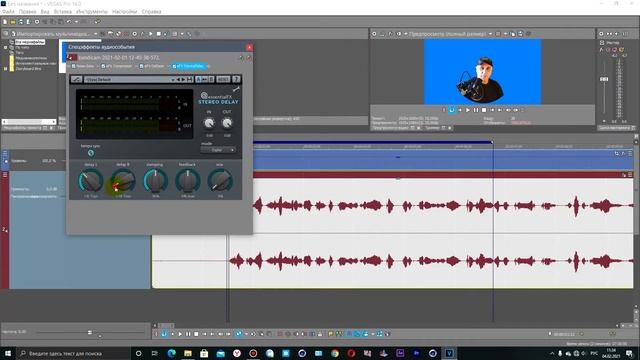Open plugin help with question mark button

(x=236, y=80)
